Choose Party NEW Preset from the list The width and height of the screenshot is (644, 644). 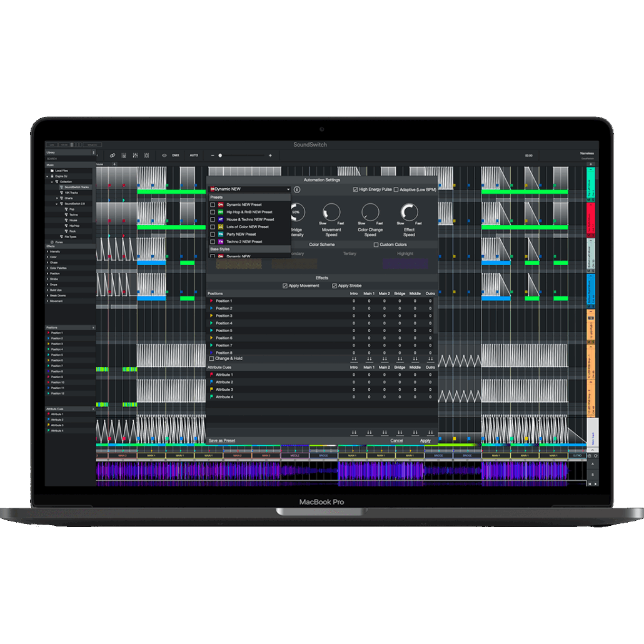[x=241, y=234]
